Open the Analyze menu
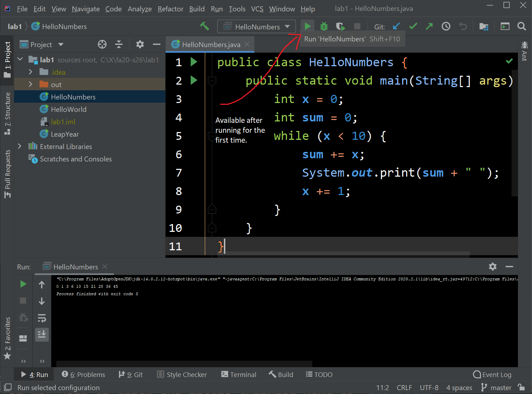The image size is (532, 394). tap(140, 8)
